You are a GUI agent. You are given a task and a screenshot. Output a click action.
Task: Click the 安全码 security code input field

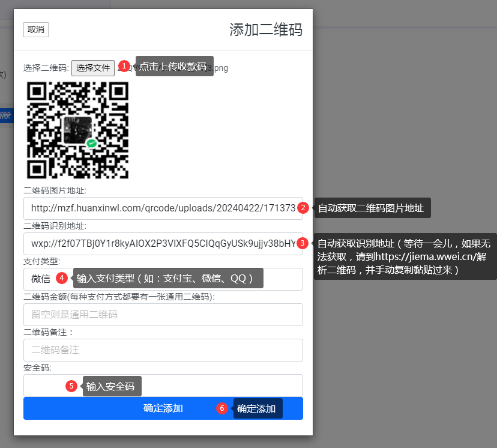[163, 386]
